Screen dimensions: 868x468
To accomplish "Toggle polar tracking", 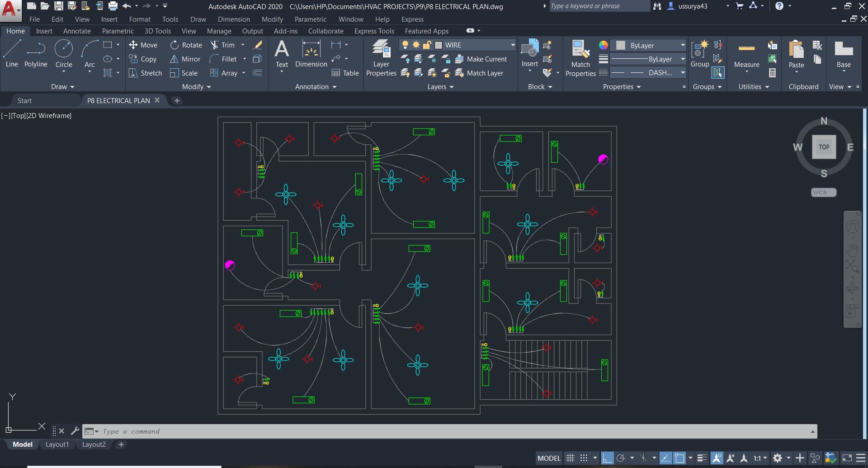I will tap(621, 458).
